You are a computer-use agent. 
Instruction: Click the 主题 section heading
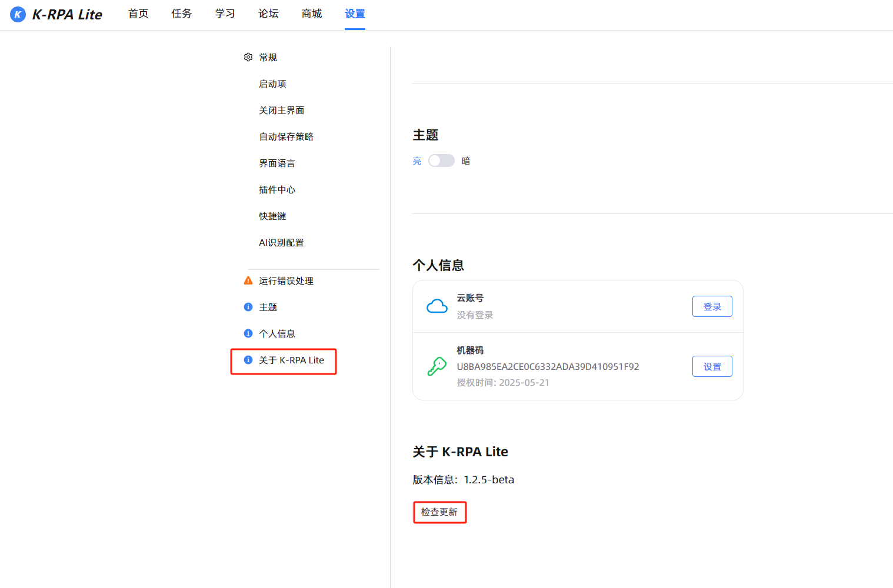[425, 135]
